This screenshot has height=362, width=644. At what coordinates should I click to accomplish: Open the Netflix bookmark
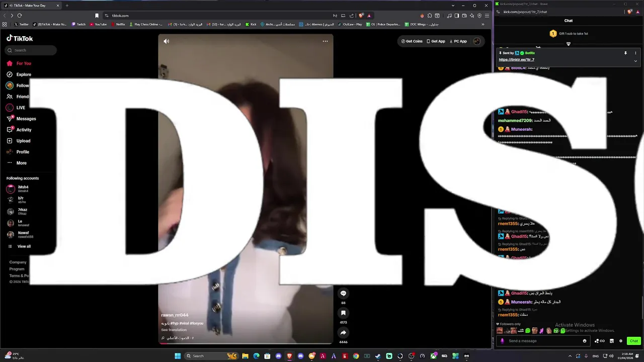pyautogui.click(x=118, y=24)
